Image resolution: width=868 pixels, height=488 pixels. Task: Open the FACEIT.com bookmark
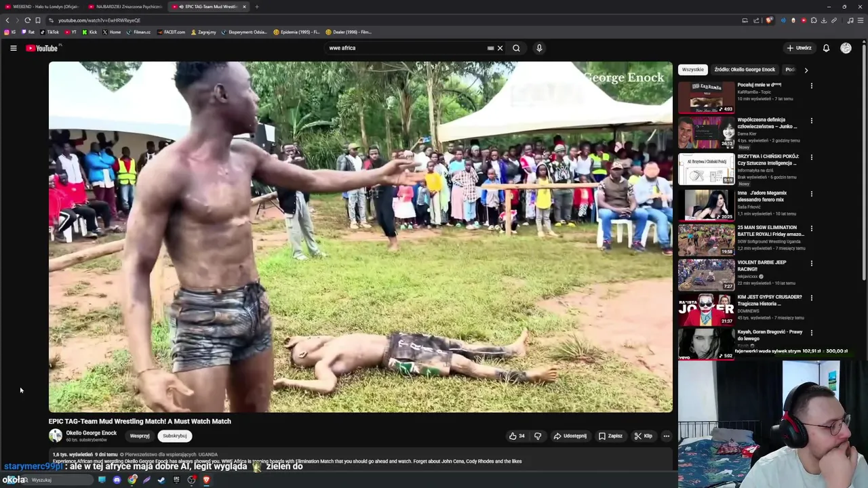point(170,32)
